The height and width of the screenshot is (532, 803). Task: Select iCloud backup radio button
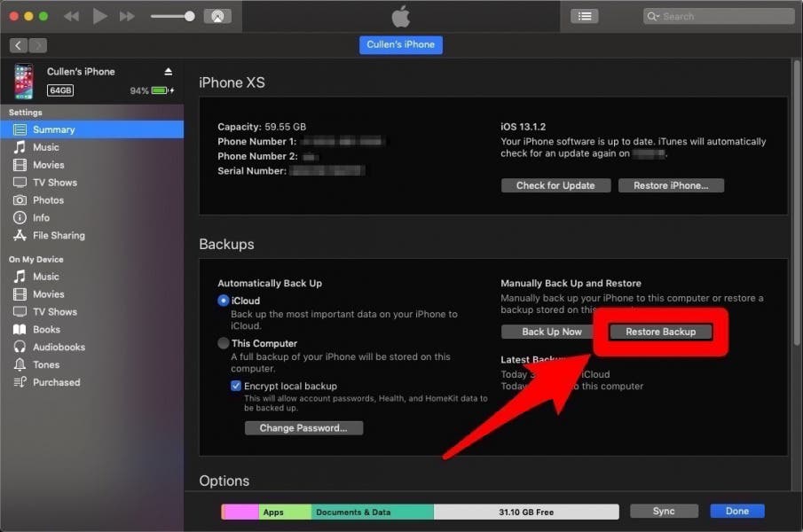224,301
